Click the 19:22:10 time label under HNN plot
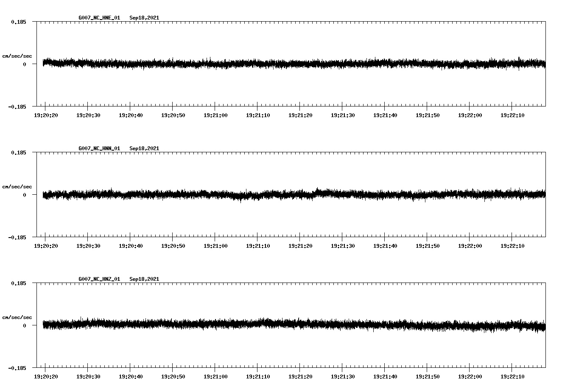576x392 pixels. (x=512, y=246)
